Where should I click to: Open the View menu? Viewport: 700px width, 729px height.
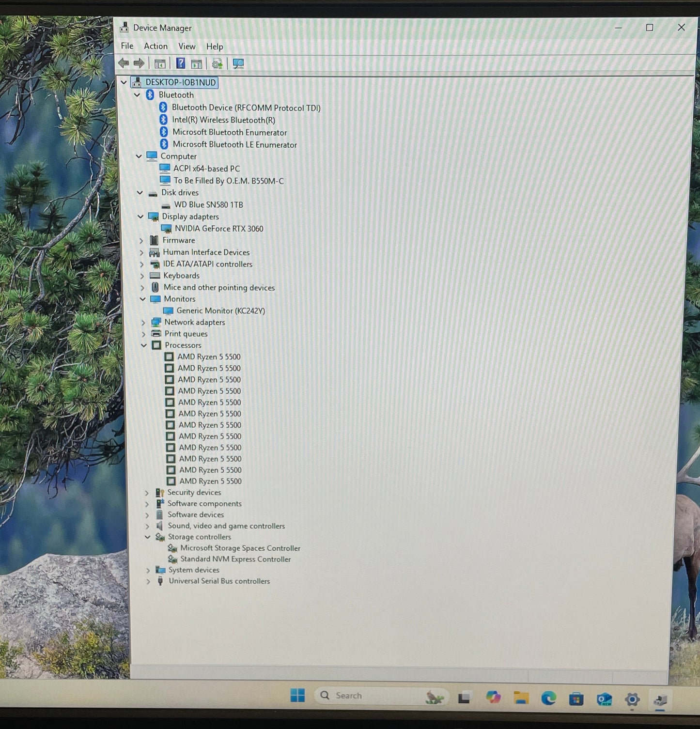point(187,47)
